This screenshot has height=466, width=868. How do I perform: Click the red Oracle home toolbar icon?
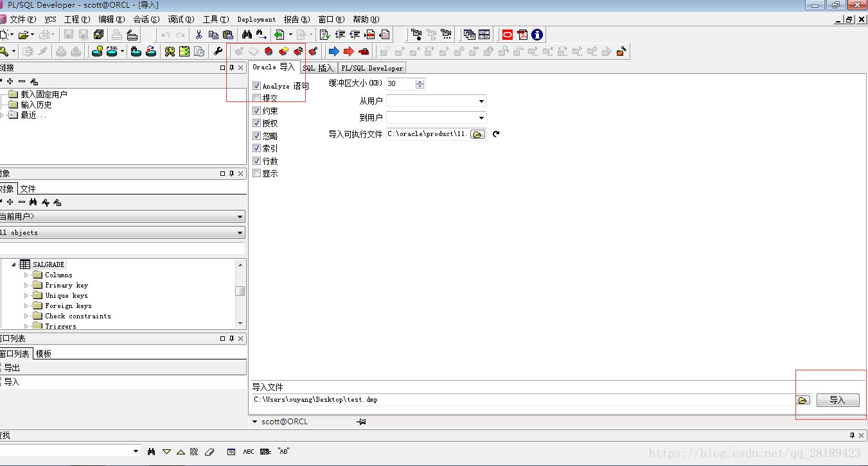click(x=508, y=35)
